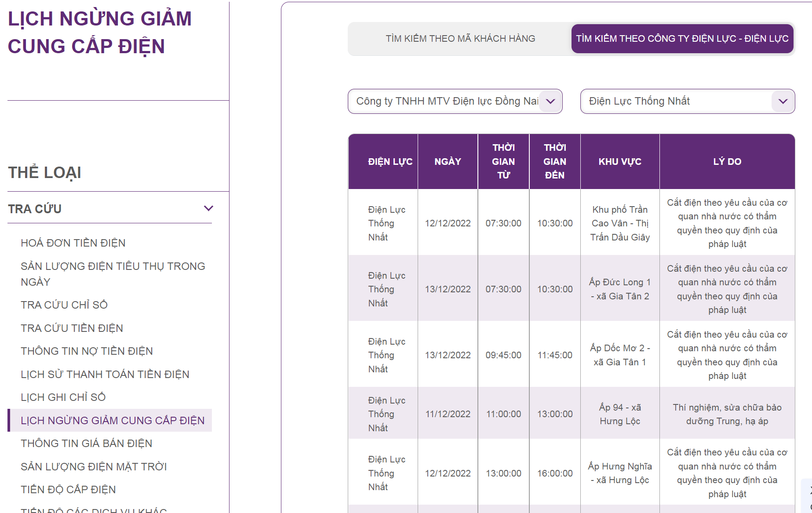The height and width of the screenshot is (513, 812).
Task: Select LỊCH NGỪNG GIẢM CUNG CẤP ĐIỆN menu item
Action: [110, 420]
